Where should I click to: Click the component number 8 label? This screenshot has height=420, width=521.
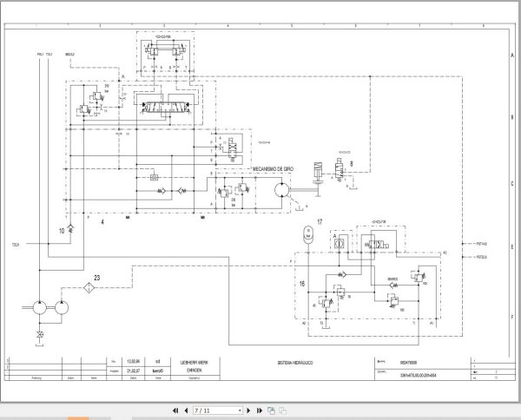tap(352, 163)
